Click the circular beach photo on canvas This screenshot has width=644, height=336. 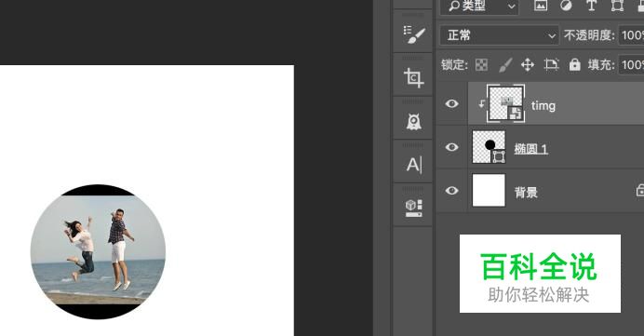click(98, 251)
